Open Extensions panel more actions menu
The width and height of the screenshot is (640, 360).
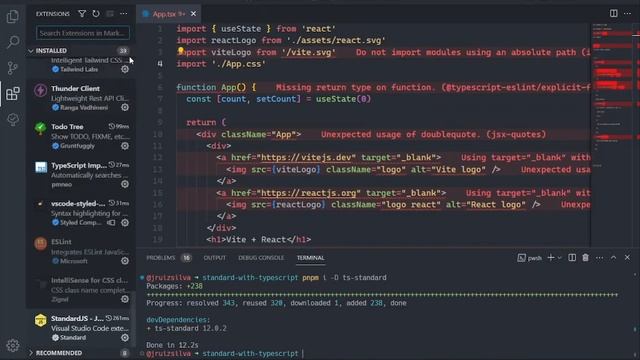pyautogui.click(x=124, y=13)
